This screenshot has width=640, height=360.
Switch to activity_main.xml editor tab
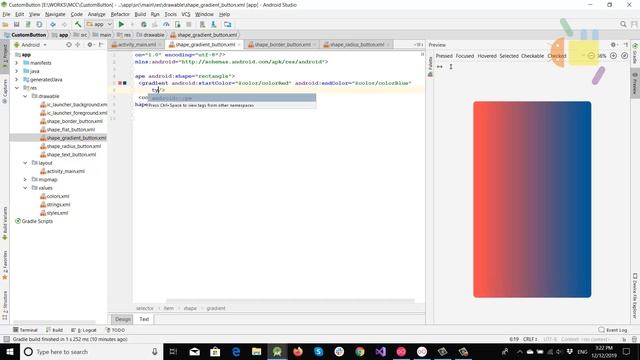tap(137, 44)
